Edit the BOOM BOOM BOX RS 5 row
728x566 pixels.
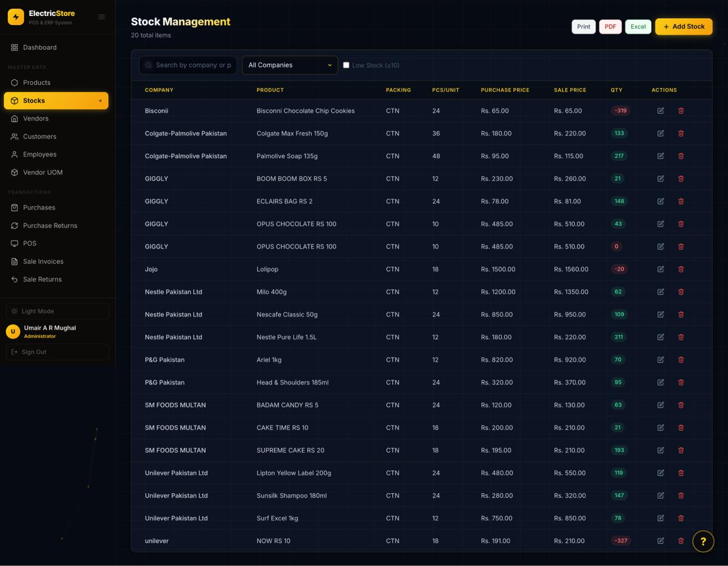(660, 179)
